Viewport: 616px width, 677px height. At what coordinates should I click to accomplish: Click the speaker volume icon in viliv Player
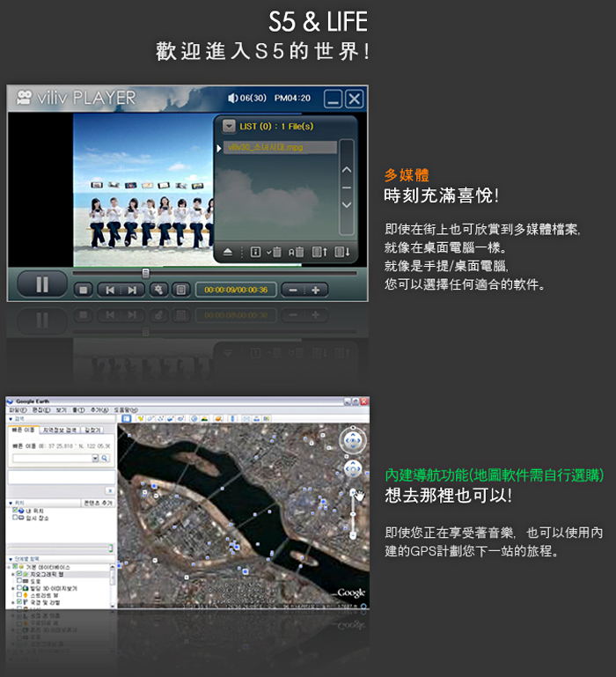point(232,98)
